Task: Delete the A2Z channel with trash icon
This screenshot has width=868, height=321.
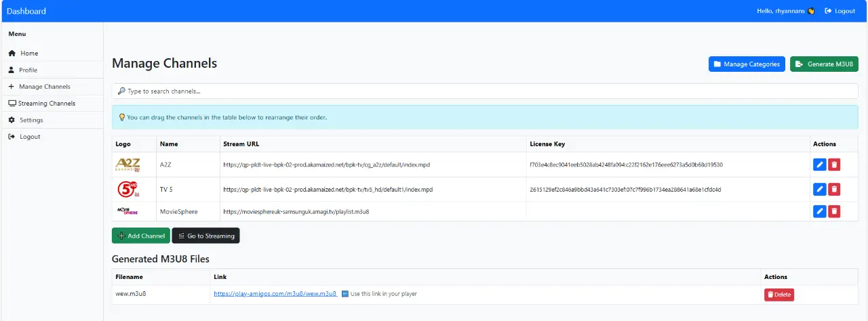Action: tap(834, 165)
